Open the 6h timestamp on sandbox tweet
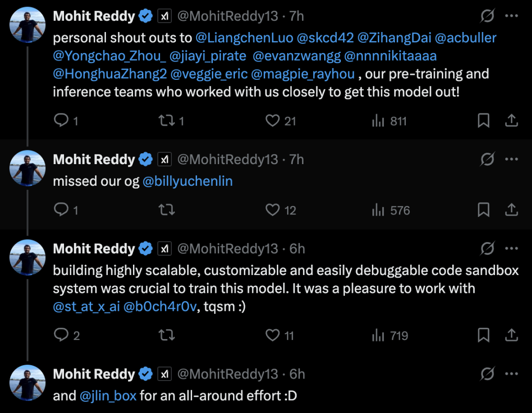The image size is (532, 413). coord(297,249)
